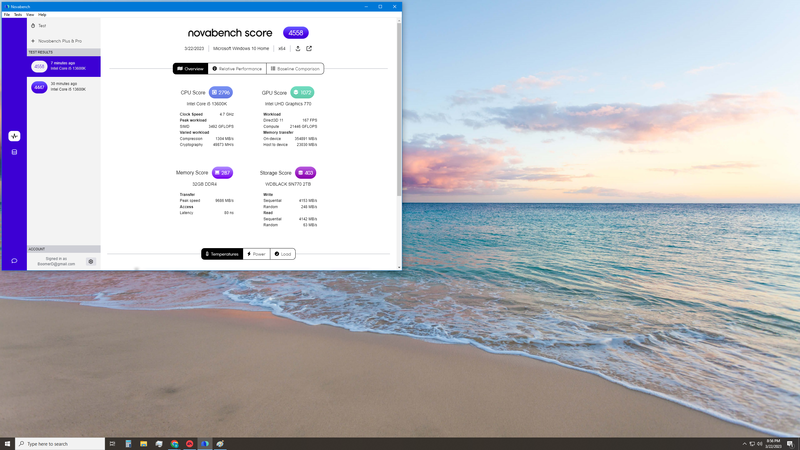Click the account settings gear icon
The width and height of the screenshot is (800, 450).
point(91,261)
